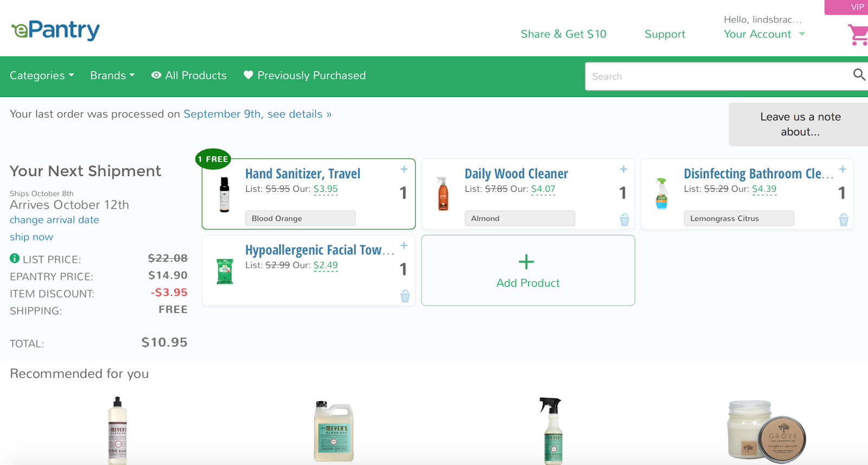Delete Disinfecting Bathroom Cleaner via trash icon

coord(844,219)
